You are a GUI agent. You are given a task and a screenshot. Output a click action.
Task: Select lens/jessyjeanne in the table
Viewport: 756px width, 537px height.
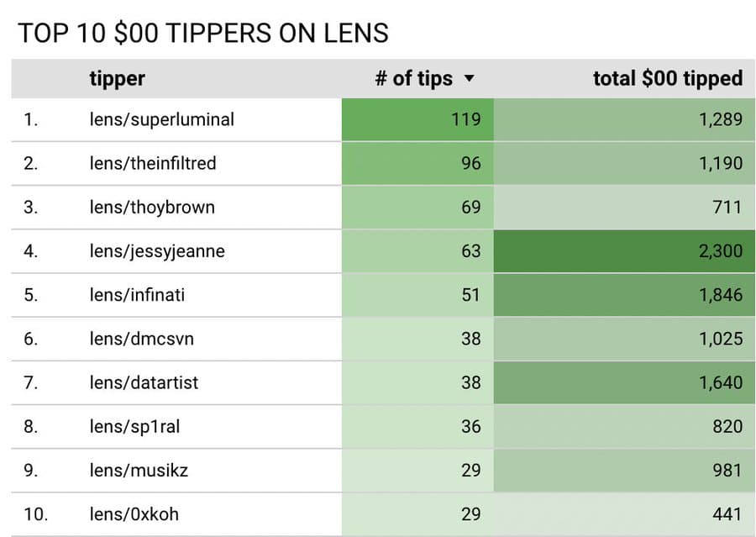click(x=156, y=250)
